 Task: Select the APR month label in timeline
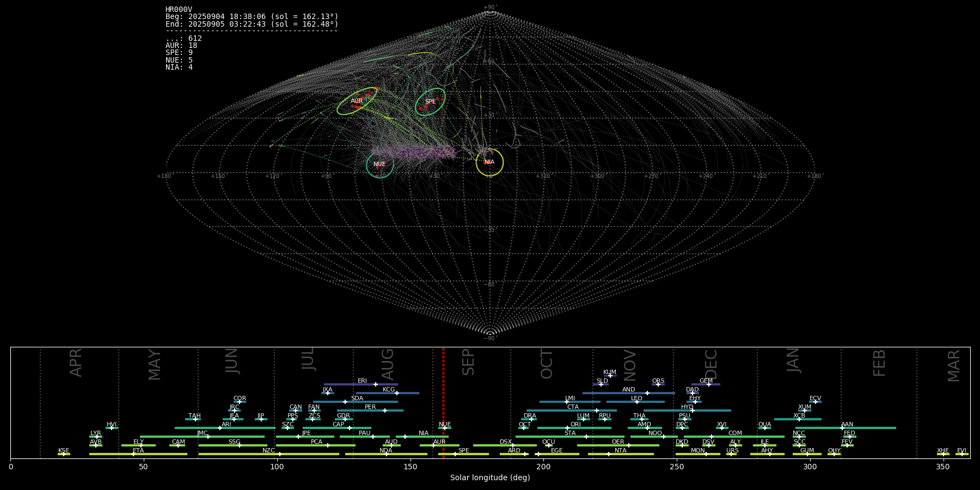(76, 363)
